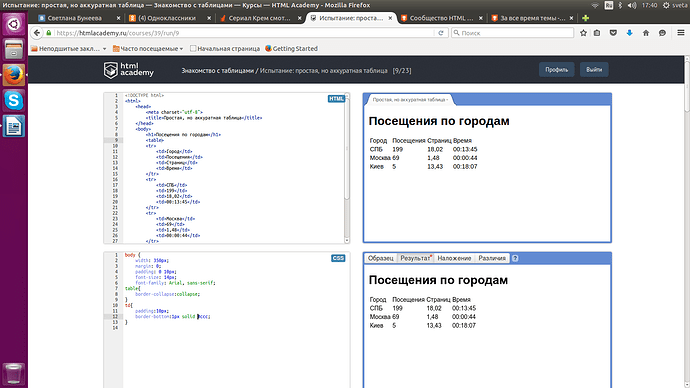Click the HTML Academy logo
The width and height of the screenshot is (690, 388).
click(x=128, y=70)
